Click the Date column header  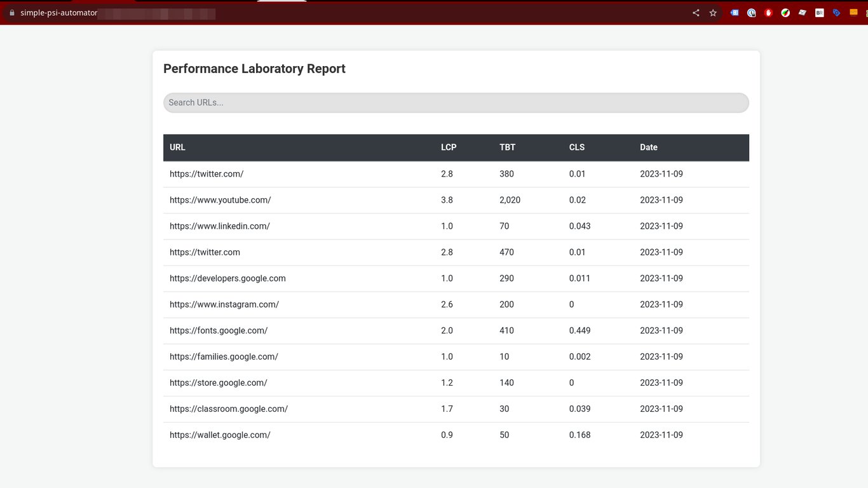648,147
